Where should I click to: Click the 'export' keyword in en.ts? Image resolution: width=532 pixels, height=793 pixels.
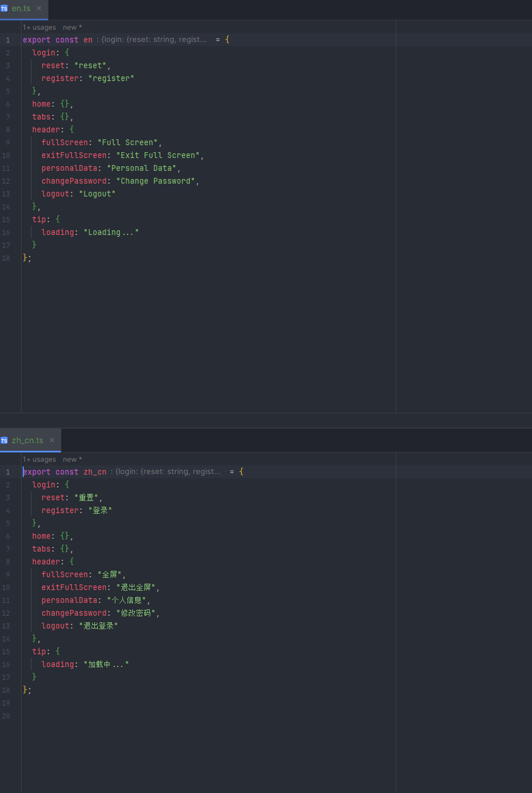[x=37, y=40]
